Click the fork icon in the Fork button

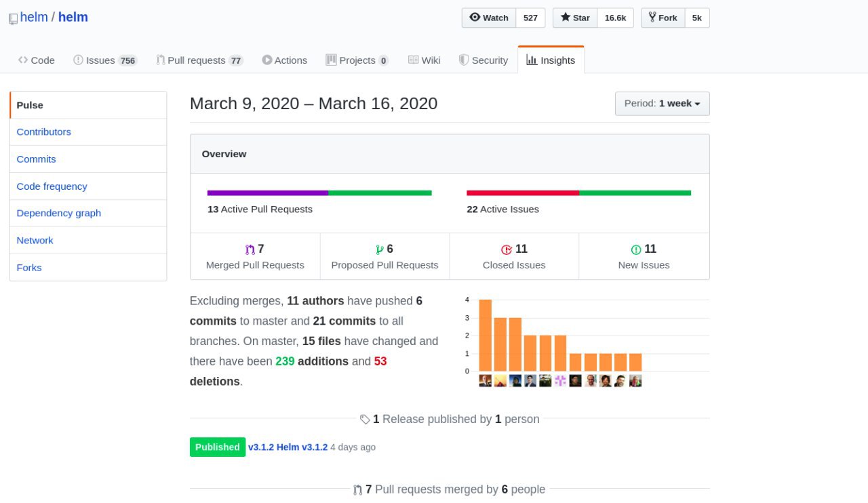click(652, 18)
